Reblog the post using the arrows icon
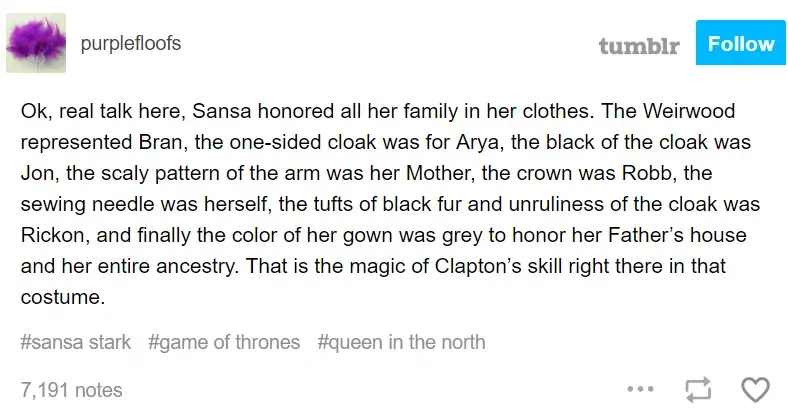Image resolution: width=788 pixels, height=415 pixels. pyautogui.click(x=697, y=389)
